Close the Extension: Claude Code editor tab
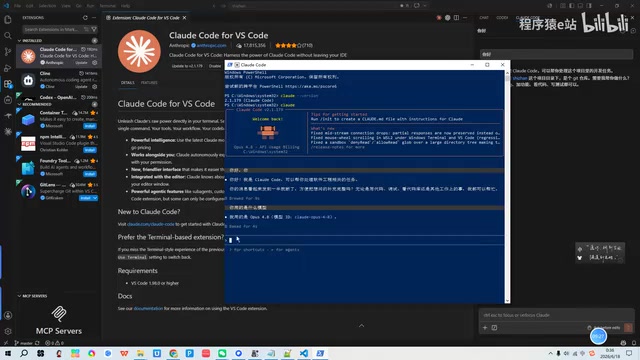This screenshot has height=360, width=640. [x=184, y=18]
